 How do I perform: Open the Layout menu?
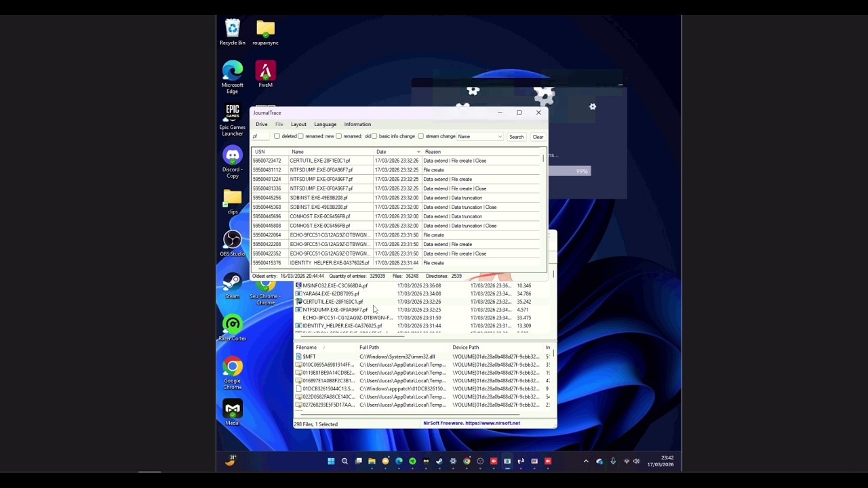point(298,125)
